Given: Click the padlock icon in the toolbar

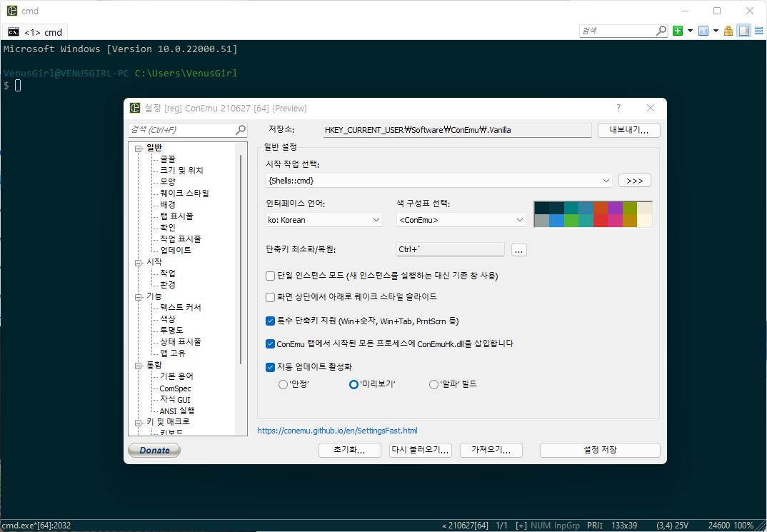Looking at the screenshot, I should (728, 31).
